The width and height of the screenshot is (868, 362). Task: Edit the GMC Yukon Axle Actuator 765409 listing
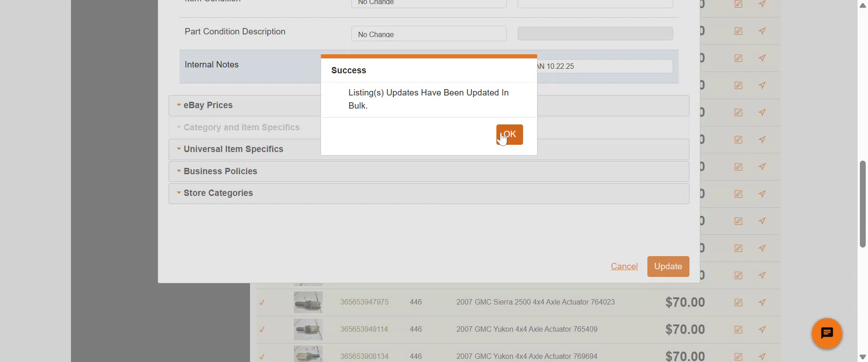(x=738, y=329)
